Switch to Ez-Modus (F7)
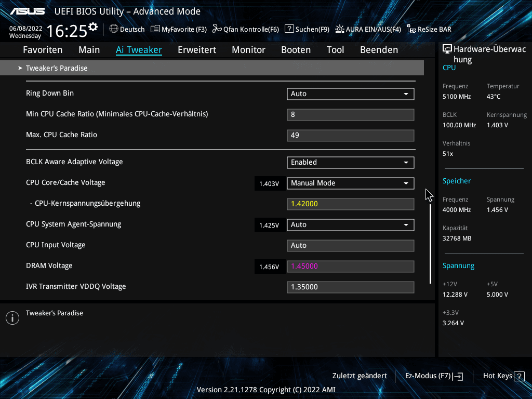The width and height of the screenshot is (532, 399). [434, 376]
